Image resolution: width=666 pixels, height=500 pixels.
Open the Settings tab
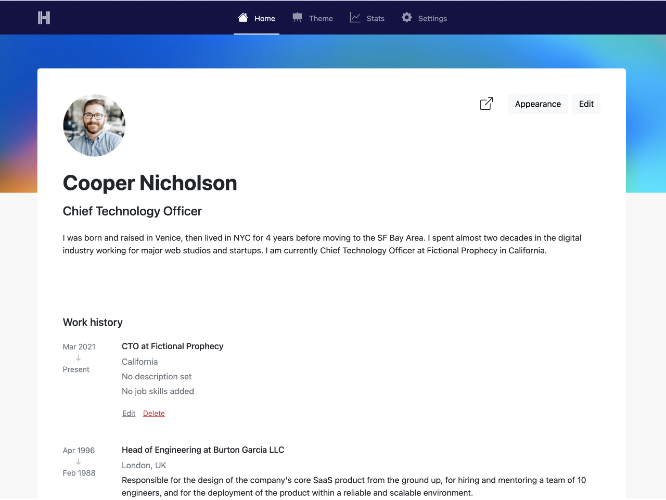coord(424,18)
